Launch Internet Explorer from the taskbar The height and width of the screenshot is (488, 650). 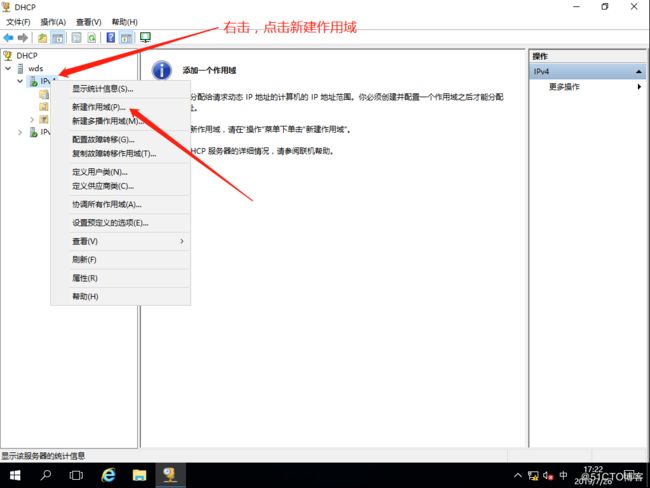pyautogui.click(x=108, y=475)
